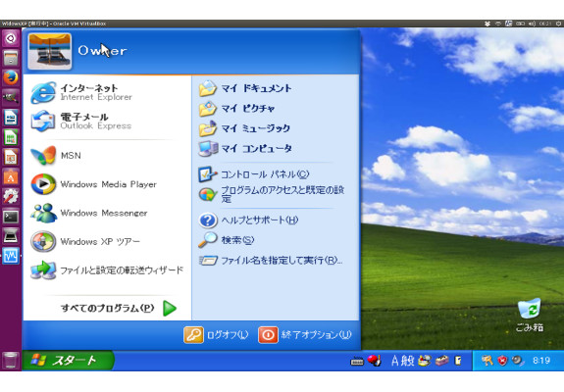
Task: Click the ログオフ button
Action: pyautogui.click(x=216, y=335)
